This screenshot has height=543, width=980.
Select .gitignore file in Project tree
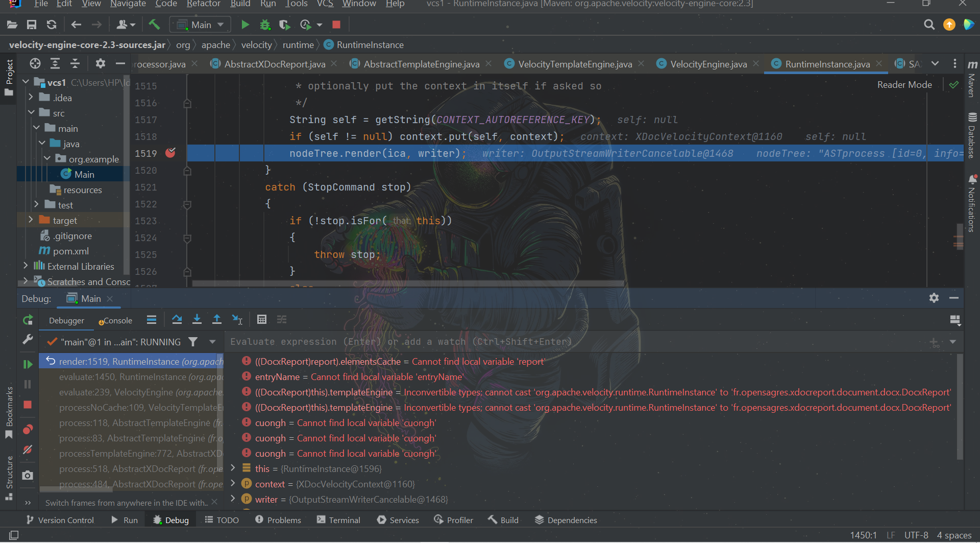(x=72, y=235)
